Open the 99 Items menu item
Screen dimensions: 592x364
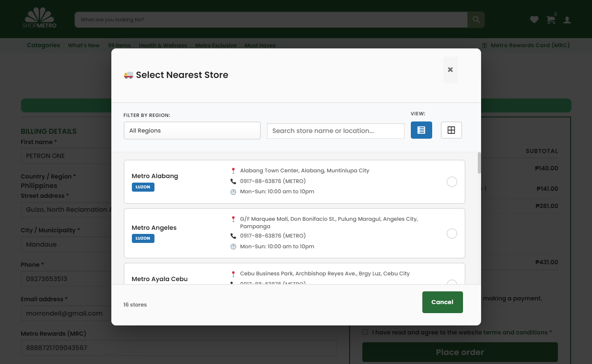119,45
